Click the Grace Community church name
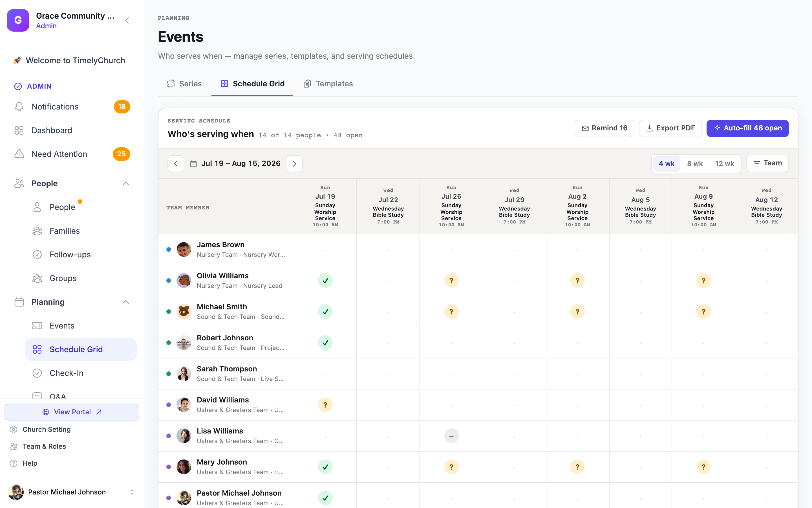The width and height of the screenshot is (812, 508). [75, 16]
